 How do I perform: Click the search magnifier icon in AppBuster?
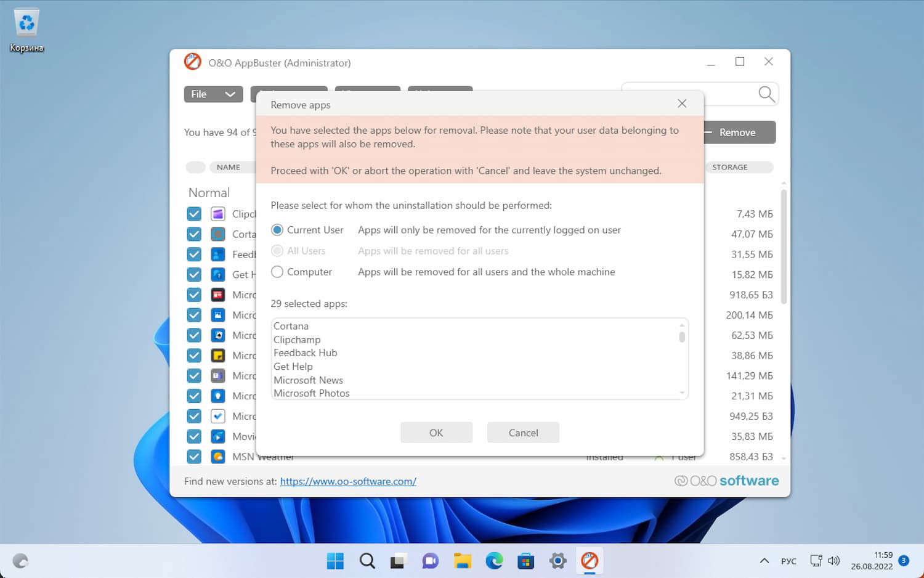click(766, 94)
